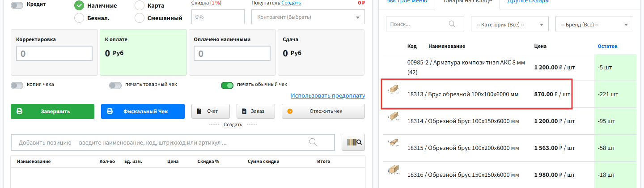Screen dimensions: 644x188
Task: Click the Оплачено наличными input field
Action: click(232, 54)
